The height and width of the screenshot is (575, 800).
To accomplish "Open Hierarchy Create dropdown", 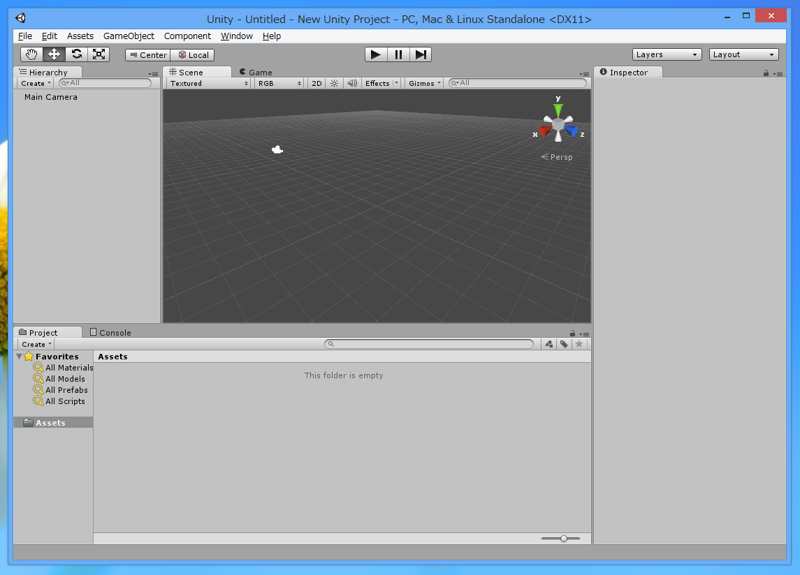I will 36,83.
